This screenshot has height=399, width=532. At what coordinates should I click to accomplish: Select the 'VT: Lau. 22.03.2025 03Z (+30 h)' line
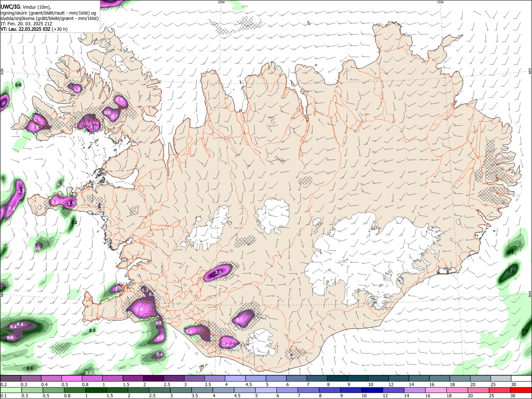click(x=34, y=29)
